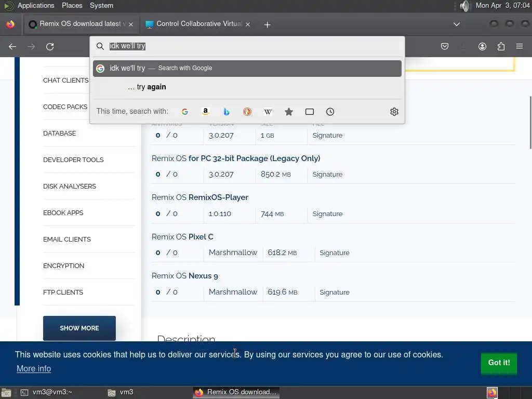Open the Firefox hamburger menu
This screenshot has height=399, width=532.
coord(519,46)
